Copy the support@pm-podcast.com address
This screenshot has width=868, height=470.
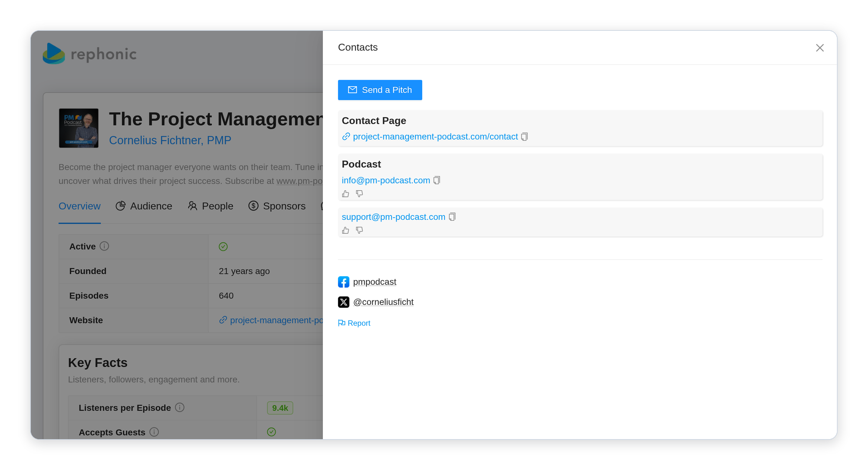(x=452, y=216)
